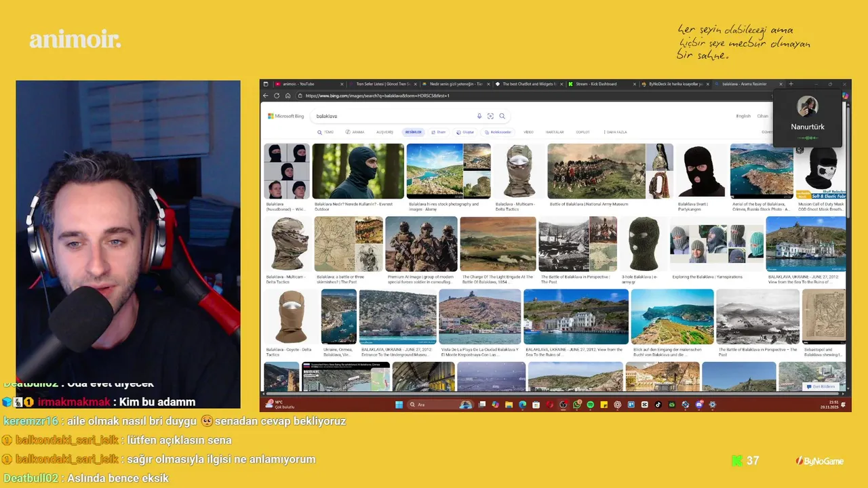Switch to the animoir. - YouTube tab
This screenshot has width=868, height=488.
[309, 84]
